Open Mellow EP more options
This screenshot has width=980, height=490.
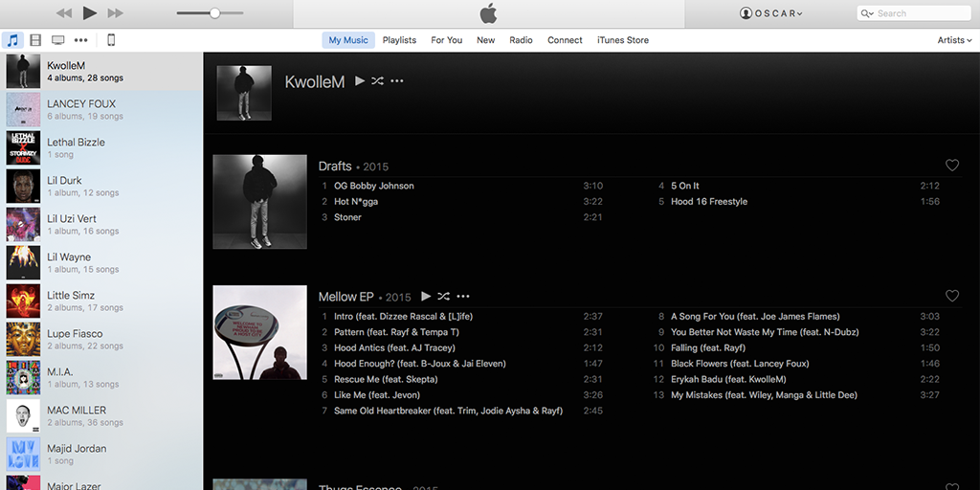pyautogui.click(x=463, y=297)
